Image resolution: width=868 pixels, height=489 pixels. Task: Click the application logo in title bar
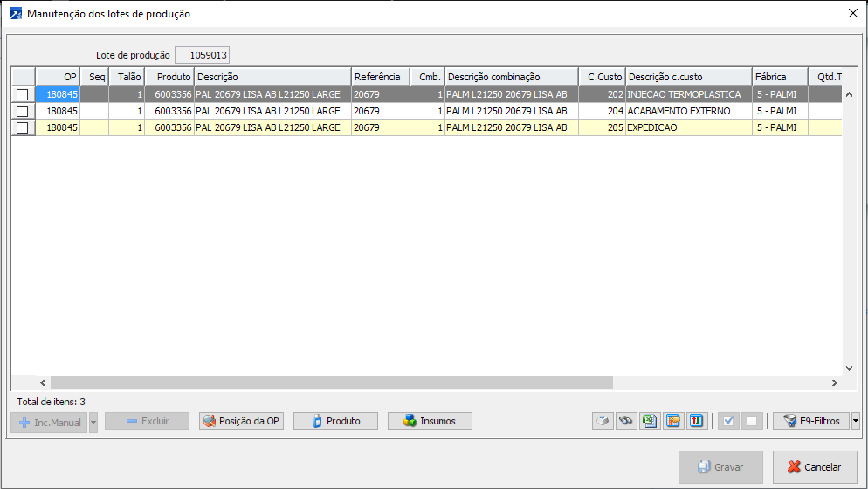16,14
